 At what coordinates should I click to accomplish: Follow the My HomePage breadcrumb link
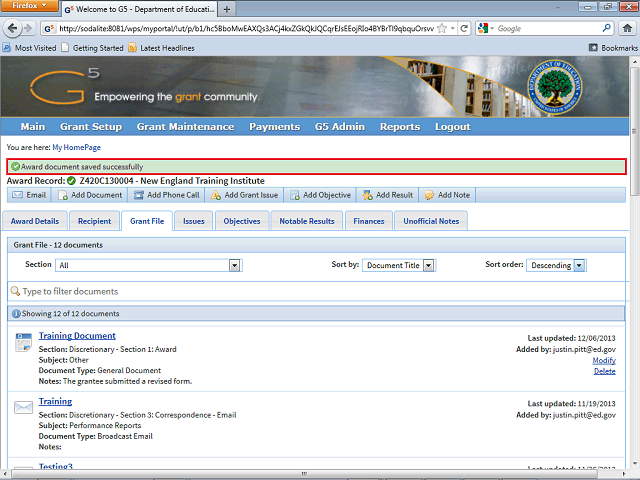76,147
